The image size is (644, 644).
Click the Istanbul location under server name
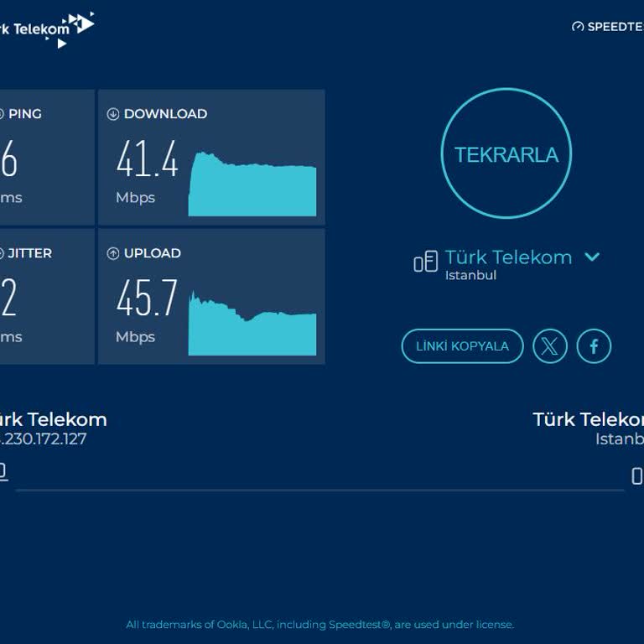click(470, 275)
